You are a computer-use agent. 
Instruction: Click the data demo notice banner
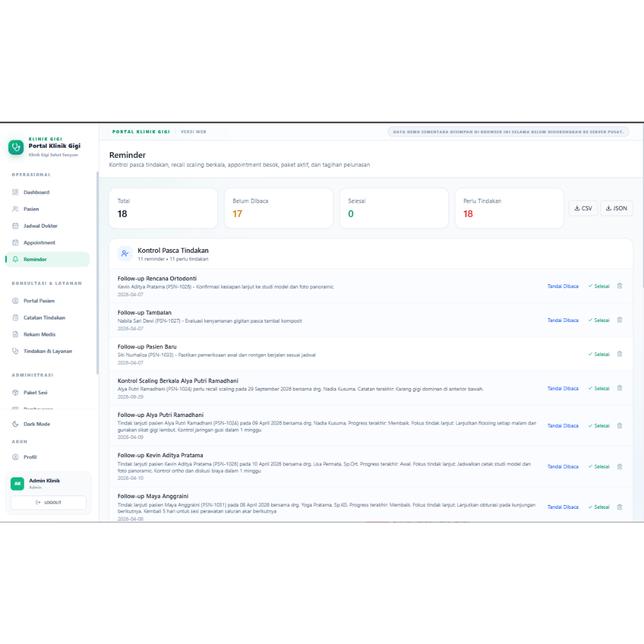pyautogui.click(x=508, y=132)
